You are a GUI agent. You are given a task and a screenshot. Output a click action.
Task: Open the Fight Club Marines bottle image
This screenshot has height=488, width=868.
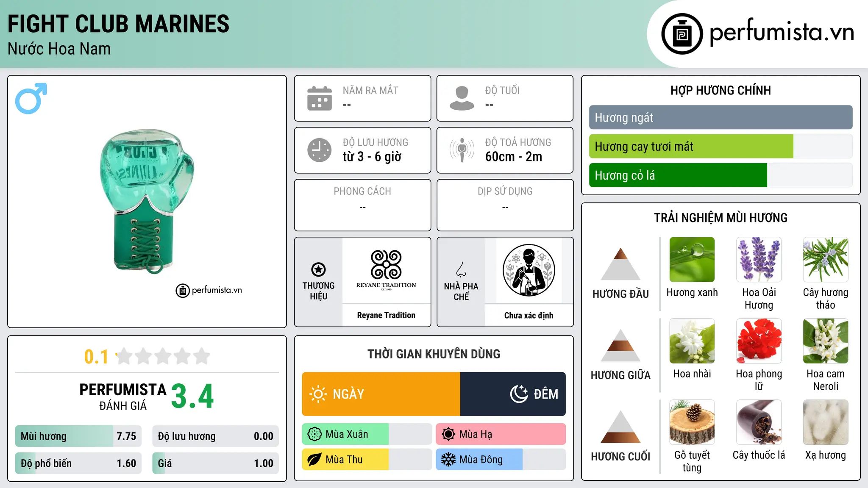[147, 201]
